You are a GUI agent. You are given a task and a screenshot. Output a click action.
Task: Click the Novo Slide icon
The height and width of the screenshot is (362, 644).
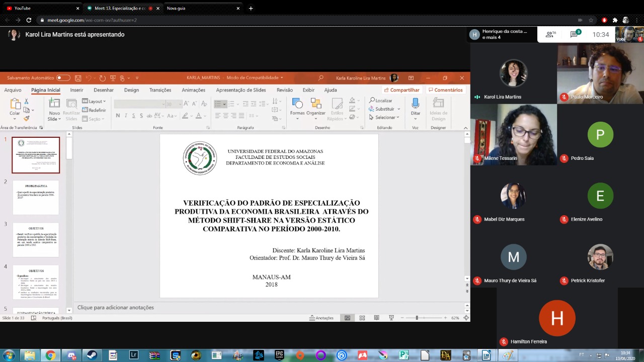tap(54, 104)
